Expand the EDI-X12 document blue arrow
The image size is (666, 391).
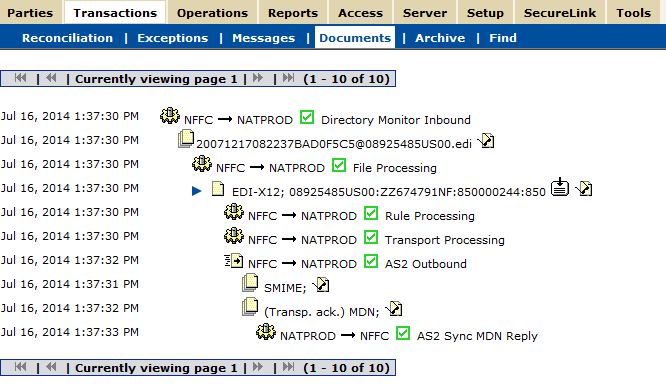pos(196,191)
